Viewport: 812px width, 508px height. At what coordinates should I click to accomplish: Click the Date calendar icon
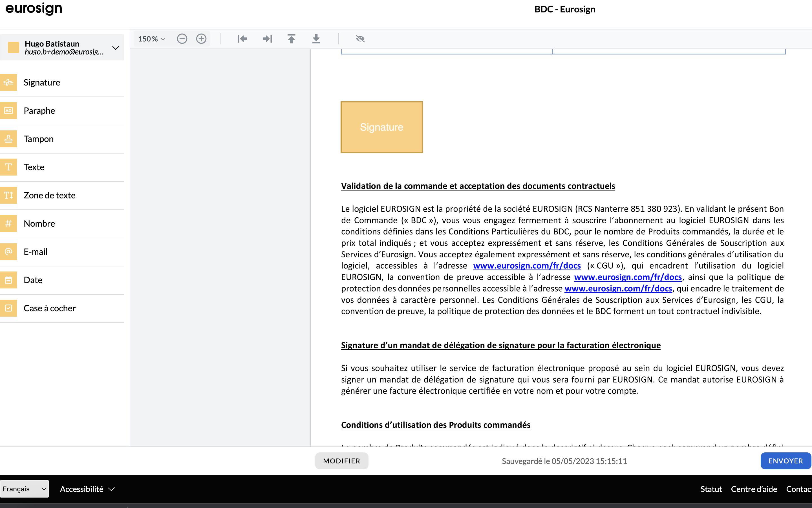[8, 280]
